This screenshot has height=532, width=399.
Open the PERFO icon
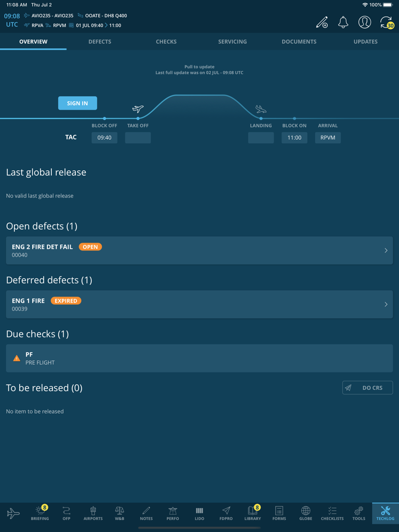coord(172,514)
